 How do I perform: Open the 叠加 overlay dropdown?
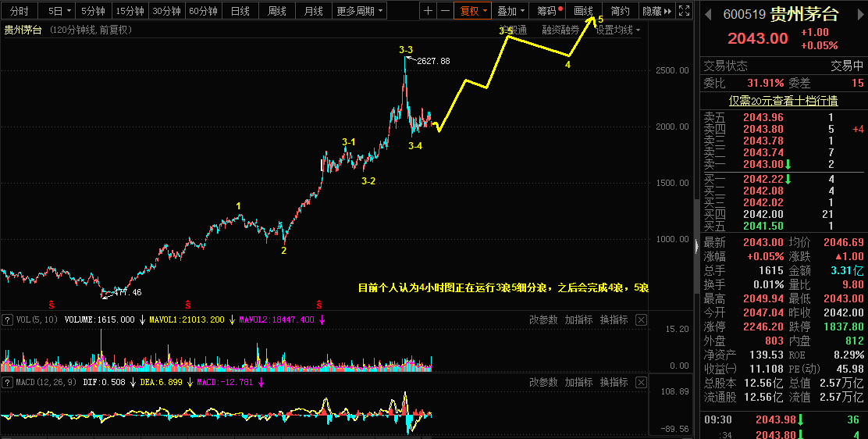tap(510, 10)
